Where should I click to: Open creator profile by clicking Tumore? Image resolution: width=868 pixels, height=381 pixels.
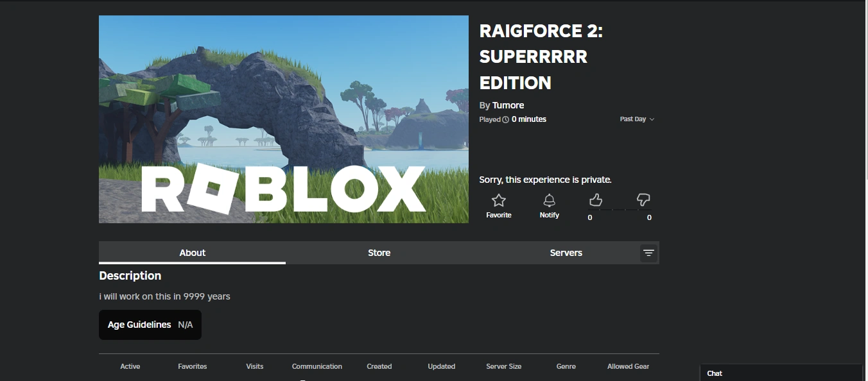point(508,105)
